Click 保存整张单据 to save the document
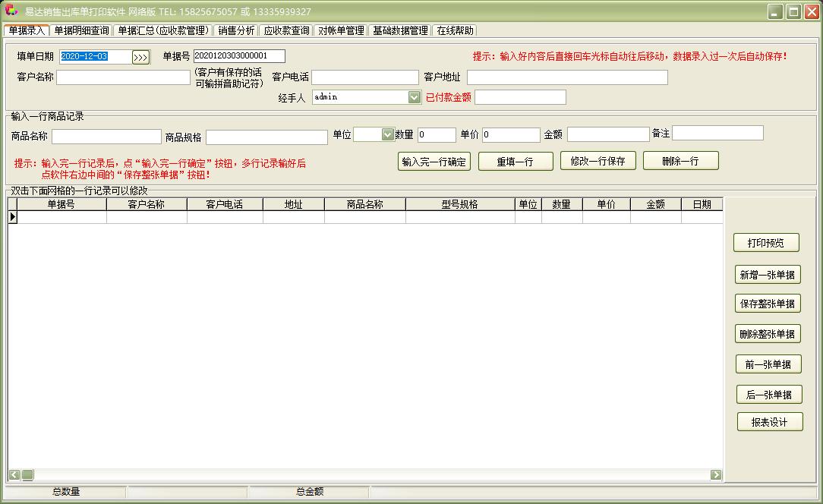823x504 pixels. pyautogui.click(x=768, y=304)
